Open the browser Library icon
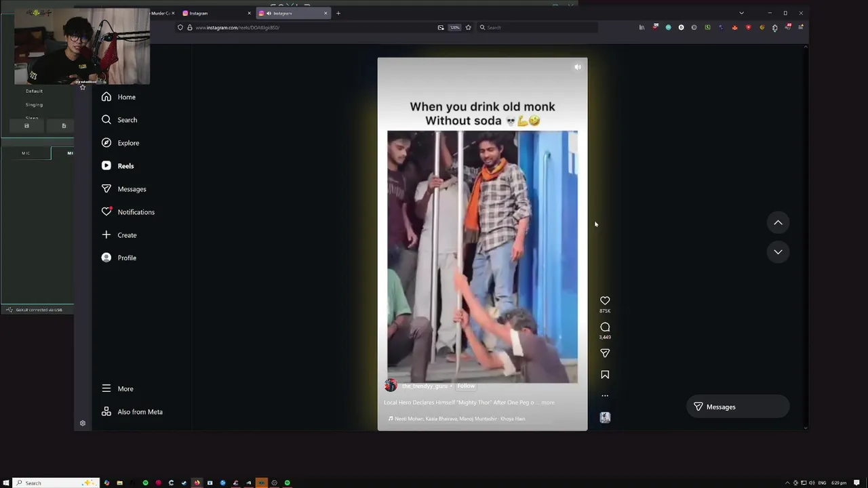 tap(642, 27)
